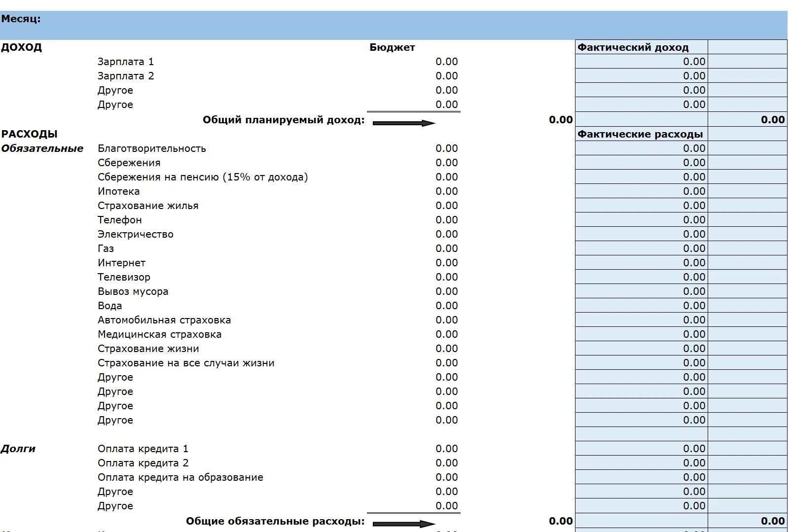Viewport: 791px width, 532px height.
Task: Select the actual expense cell for Электричество
Action: click(x=641, y=234)
